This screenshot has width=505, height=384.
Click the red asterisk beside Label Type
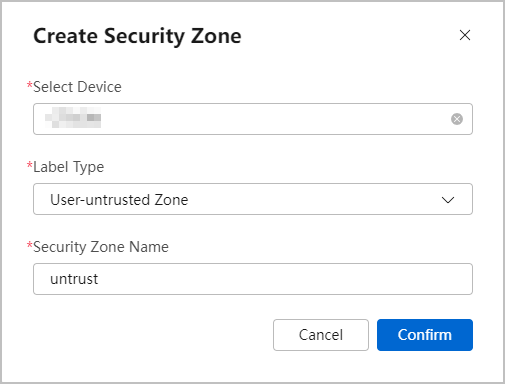pos(30,164)
